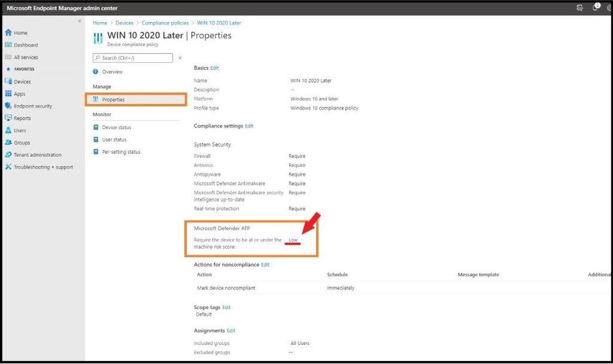Edit Actions for noncompliance
613x364 pixels.
click(x=265, y=265)
